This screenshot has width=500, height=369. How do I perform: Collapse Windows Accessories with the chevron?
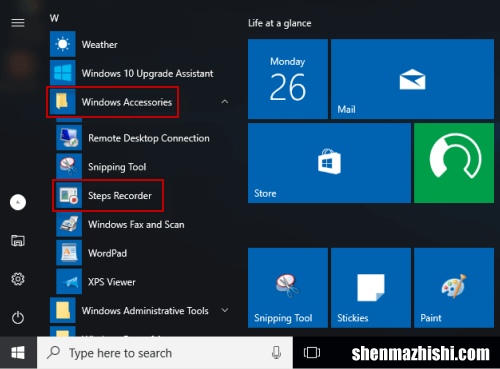click(225, 101)
